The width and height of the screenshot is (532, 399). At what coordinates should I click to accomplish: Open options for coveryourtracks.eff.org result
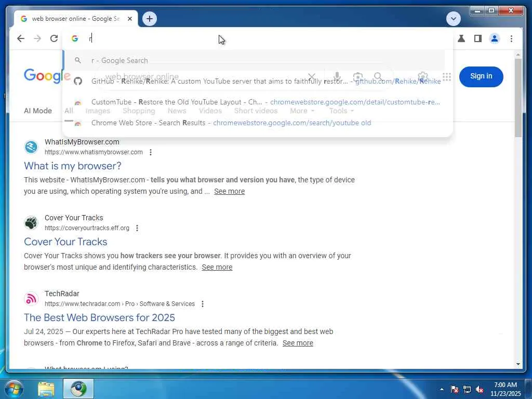[x=137, y=228]
